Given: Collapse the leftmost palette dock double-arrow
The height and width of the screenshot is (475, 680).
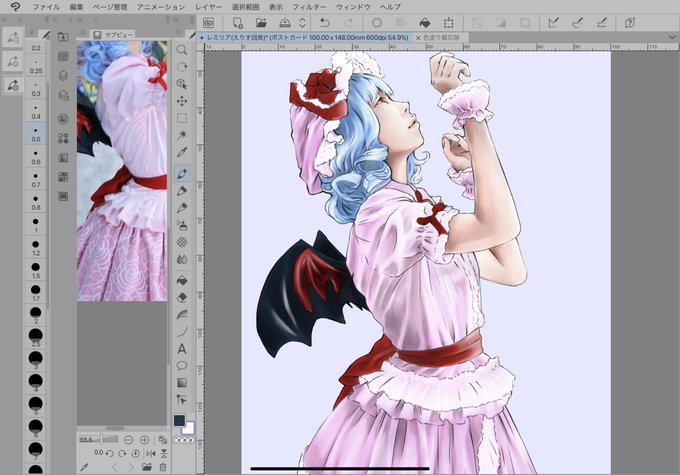Looking at the screenshot, I should point(4,19).
